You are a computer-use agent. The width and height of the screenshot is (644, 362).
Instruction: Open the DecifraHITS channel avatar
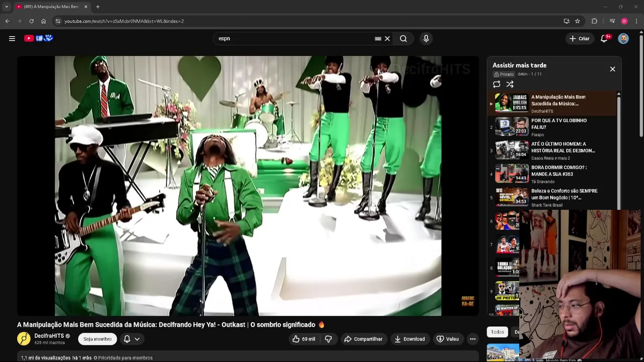tap(24, 339)
